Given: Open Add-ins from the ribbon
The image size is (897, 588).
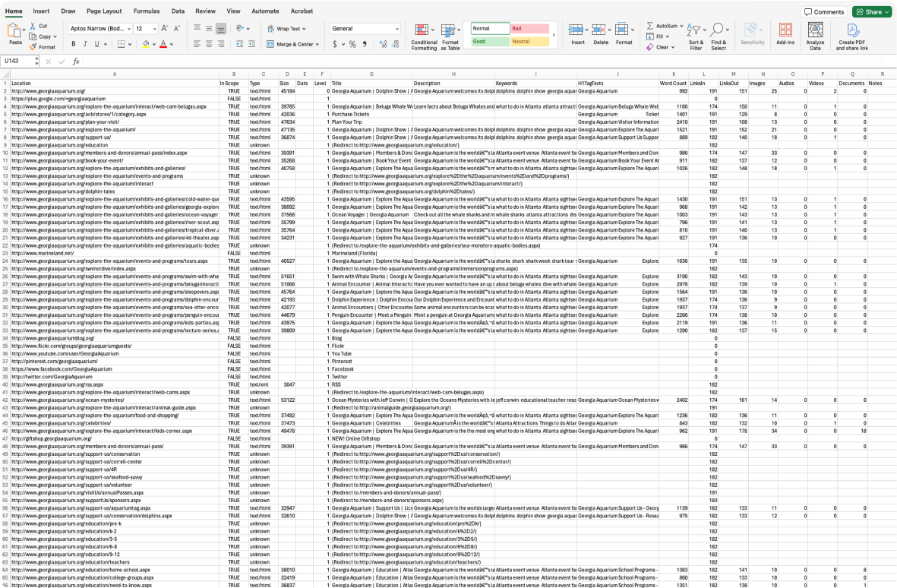Looking at the screenshot, I should [785, 33].
